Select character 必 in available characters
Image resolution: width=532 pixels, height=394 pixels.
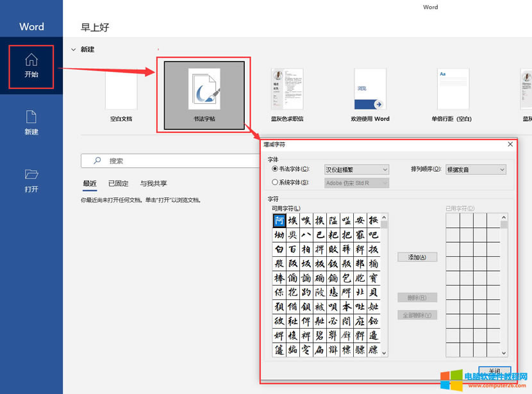point(333,321)
